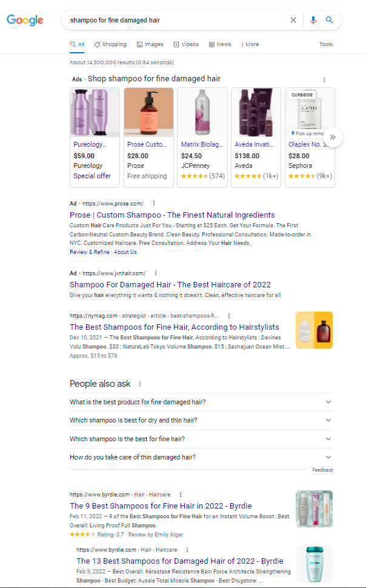Viewport: 366px width, 588px height.
Task: Click the Kérastase bottle result thumbnail
Action: click(x=314, y=564)
